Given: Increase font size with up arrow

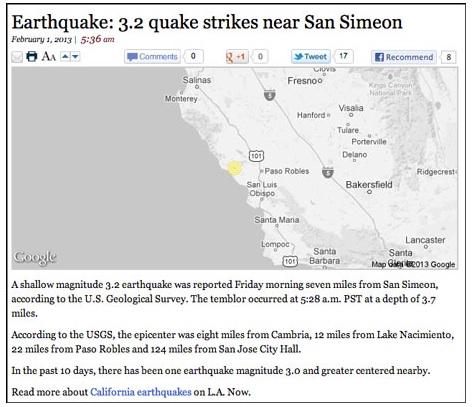Looking at the screenshot, I should coord(65,56).
